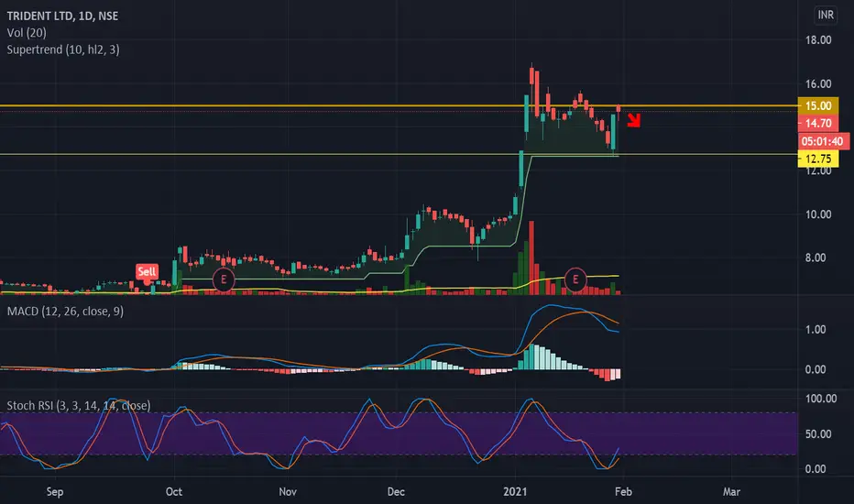Screen dimensions: 854x504
Task: Click the 16.00 price scale value
Action: (x=818, y=84)
